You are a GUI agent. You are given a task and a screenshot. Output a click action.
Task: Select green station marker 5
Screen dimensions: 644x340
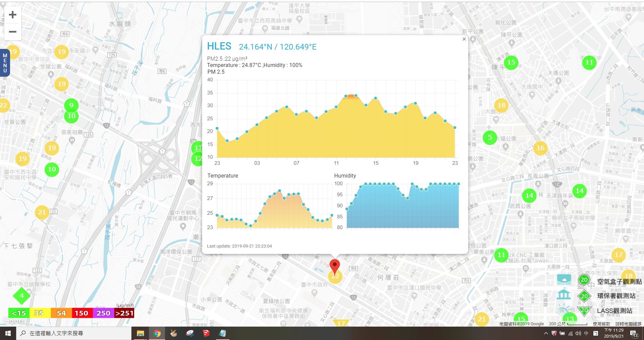click(x=490, y=137)
